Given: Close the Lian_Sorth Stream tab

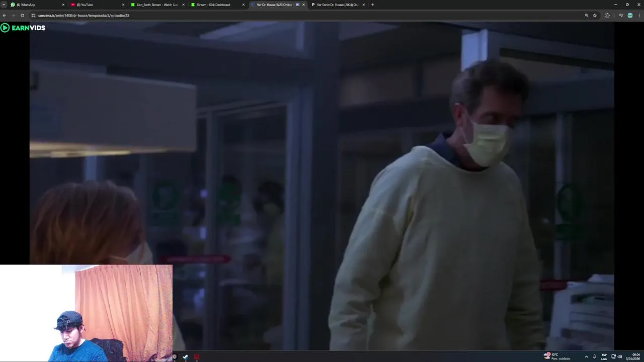Looking at the screenshot, I should coord(183,5).
